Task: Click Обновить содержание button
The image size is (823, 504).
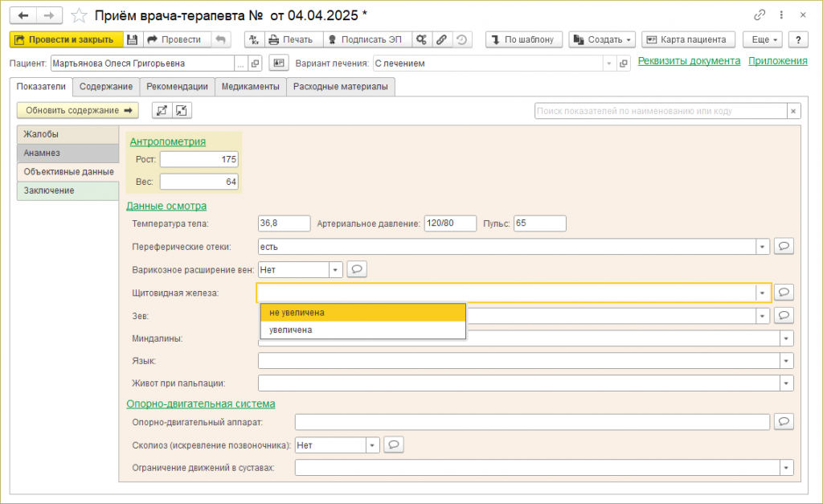Action: point(78,110)
